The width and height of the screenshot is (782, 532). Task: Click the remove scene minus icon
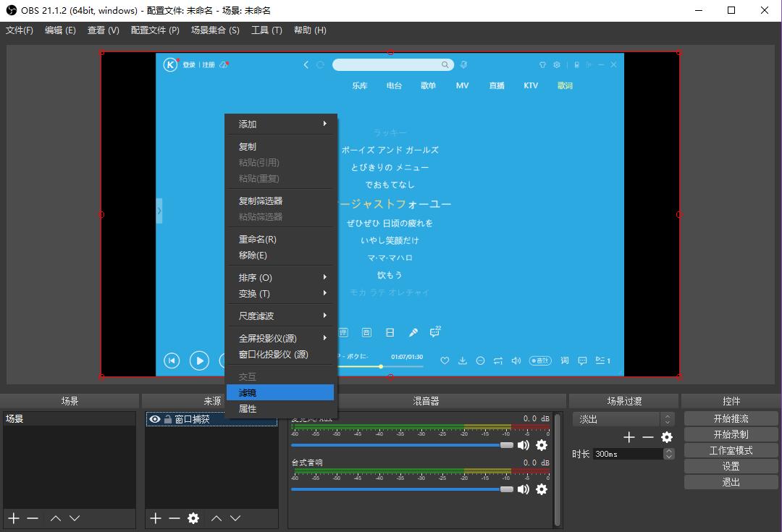(x=32, y=518)
